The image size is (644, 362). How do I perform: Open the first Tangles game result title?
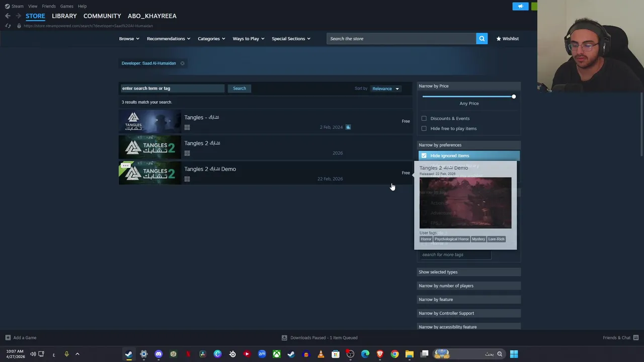pyautogui.click(x=201, y=117)
